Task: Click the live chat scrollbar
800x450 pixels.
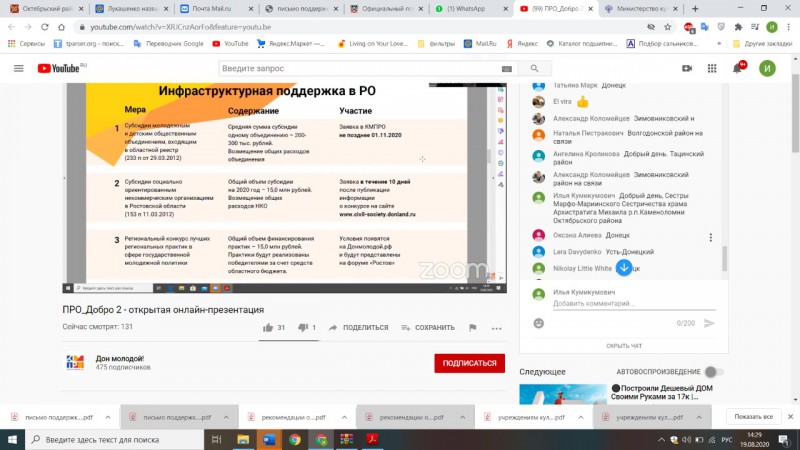Action: tap(724, 180)
